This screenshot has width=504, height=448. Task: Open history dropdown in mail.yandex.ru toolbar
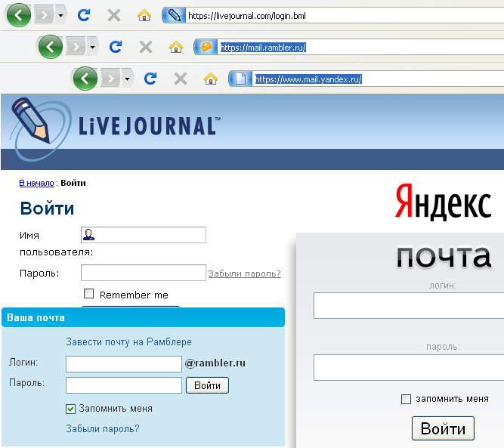[127, 79]
